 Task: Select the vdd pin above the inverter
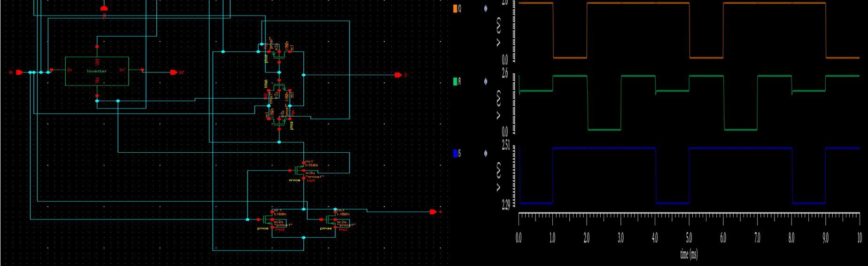tap(97, 47)
